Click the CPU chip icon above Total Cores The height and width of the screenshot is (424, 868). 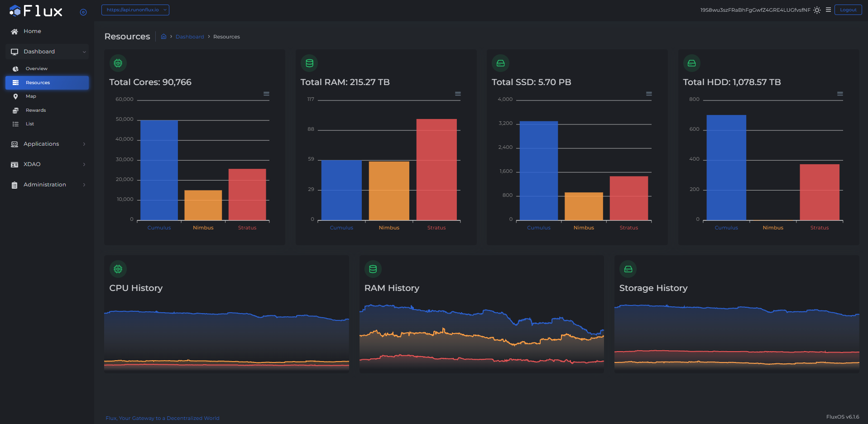click(x=118, y=63)
